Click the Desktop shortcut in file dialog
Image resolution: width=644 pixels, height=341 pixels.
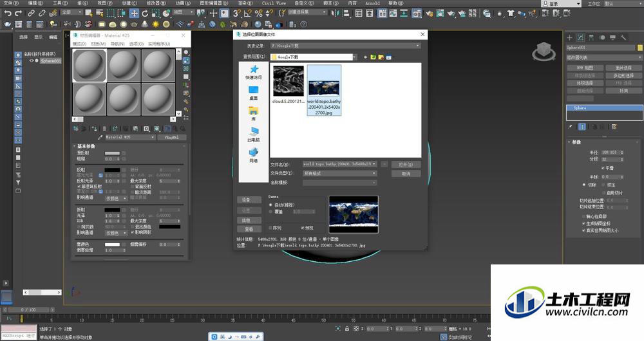(253, 93)
